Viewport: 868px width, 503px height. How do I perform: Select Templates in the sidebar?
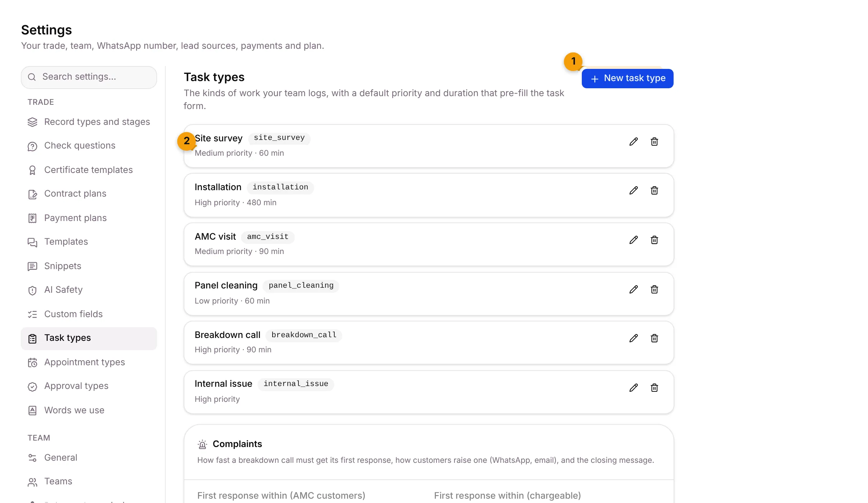pos(89,242)
